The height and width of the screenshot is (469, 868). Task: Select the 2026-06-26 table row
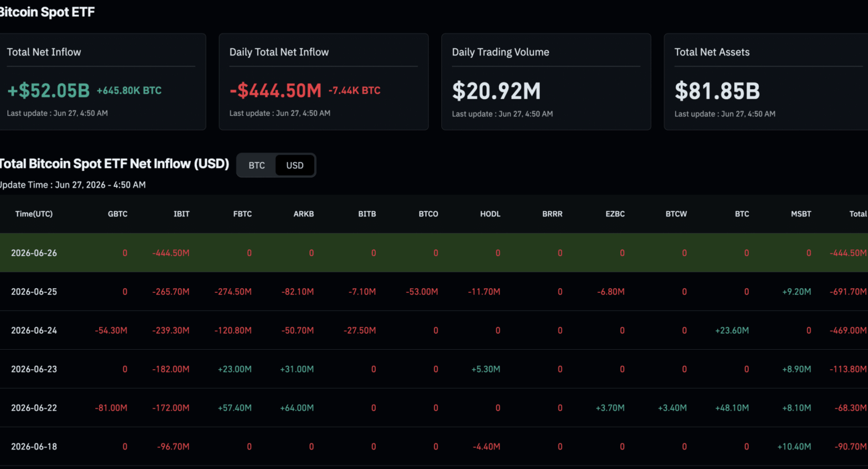[434, 253]
